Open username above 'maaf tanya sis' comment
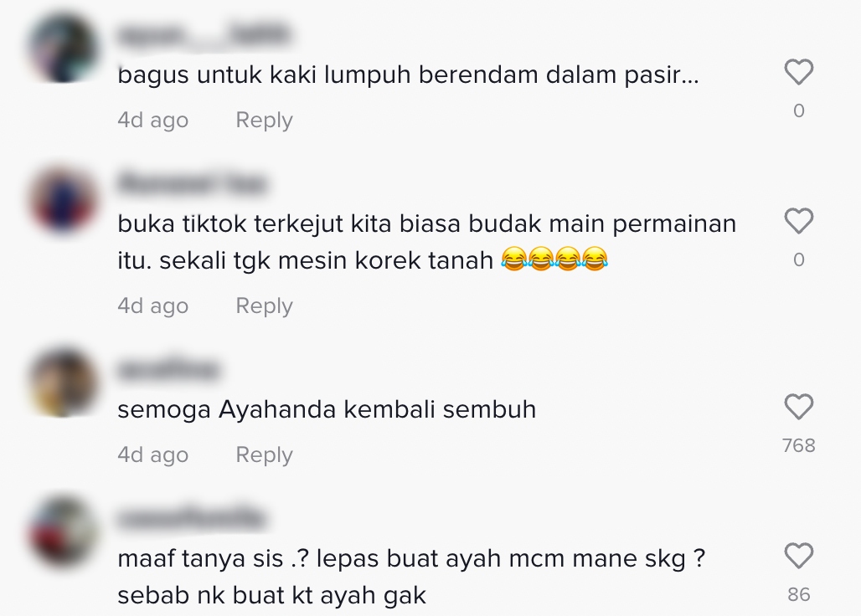Screen dimensions: 861x616 pos(191,519)
